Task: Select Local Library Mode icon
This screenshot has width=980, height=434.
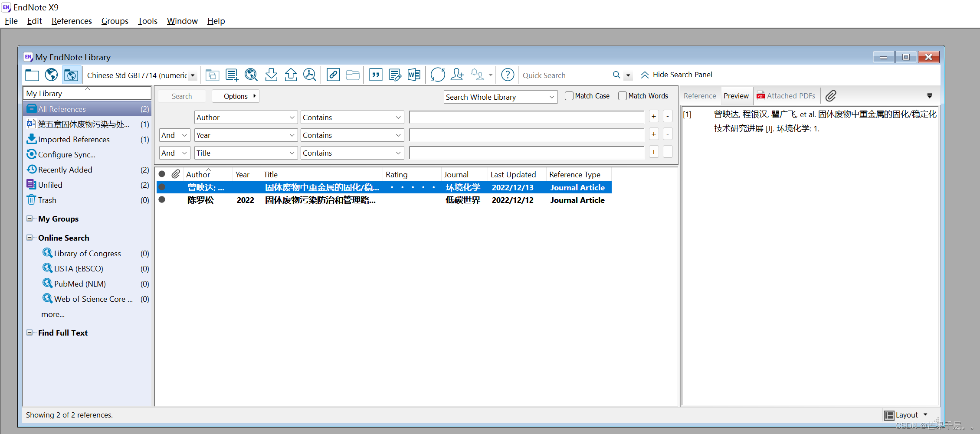Action: [32, 75]
